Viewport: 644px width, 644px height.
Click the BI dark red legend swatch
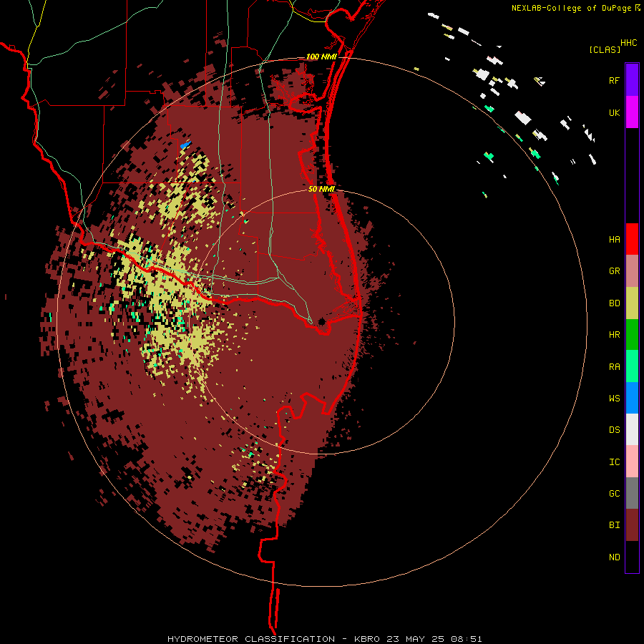click(x=632, y=525)
